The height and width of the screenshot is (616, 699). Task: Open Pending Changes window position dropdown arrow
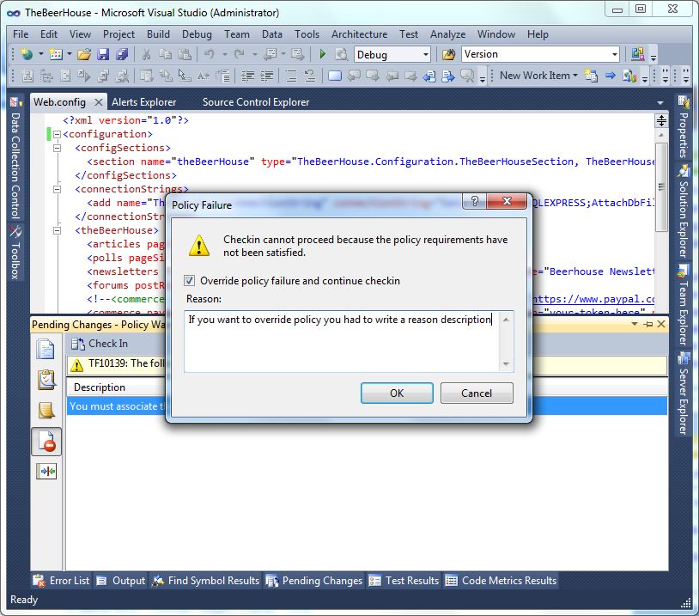pyautogui.click(x=635, y=324)
